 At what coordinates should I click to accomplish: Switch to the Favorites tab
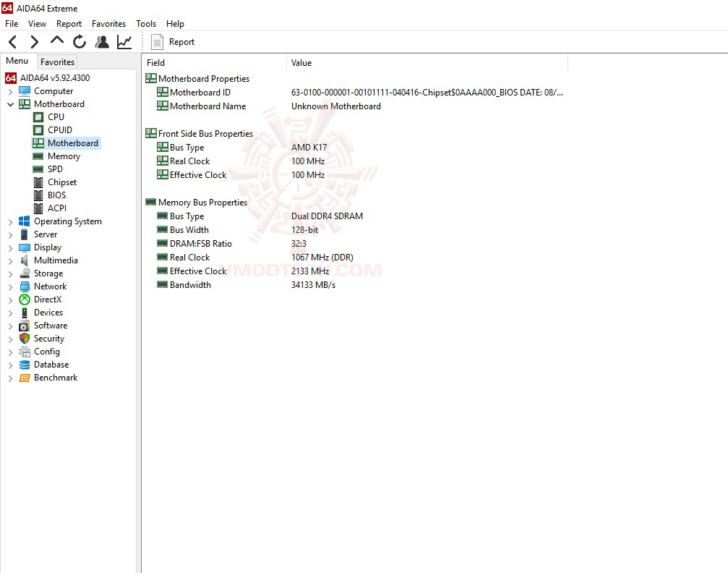click(57, 61)
